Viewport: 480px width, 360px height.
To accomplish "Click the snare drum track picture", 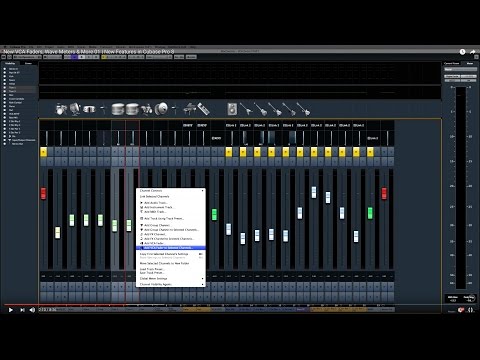I will [89, 109].
